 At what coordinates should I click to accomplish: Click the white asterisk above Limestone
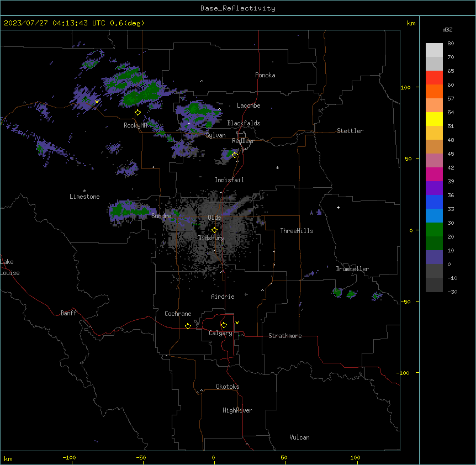(84, 191)
